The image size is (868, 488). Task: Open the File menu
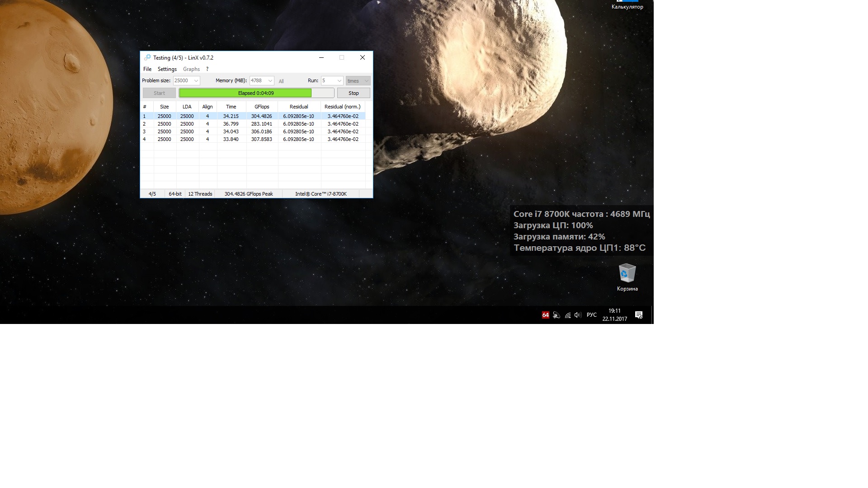147,69
